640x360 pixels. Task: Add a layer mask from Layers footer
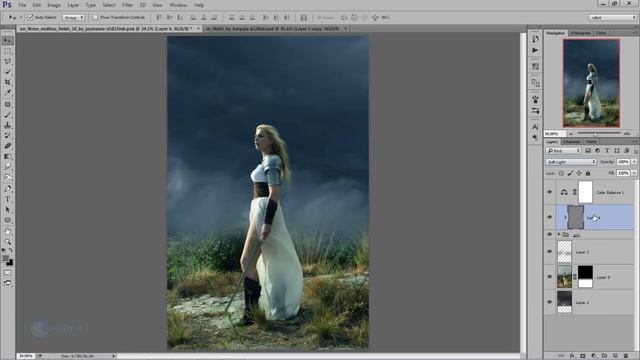pyautogui.click(x=583, y=356)
